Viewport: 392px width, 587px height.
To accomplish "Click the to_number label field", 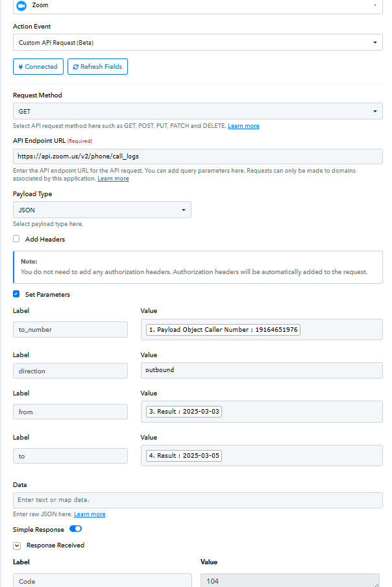I will click(70, 329).
